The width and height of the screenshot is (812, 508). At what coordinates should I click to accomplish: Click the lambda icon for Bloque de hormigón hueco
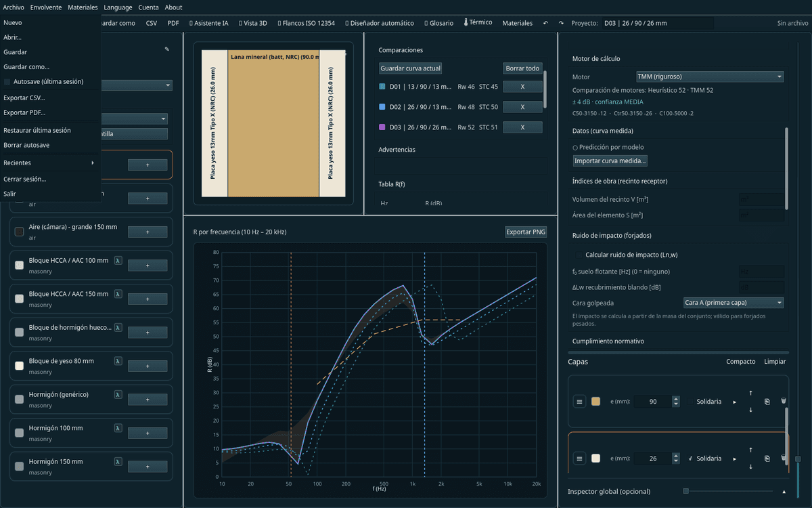coord(118,326)
